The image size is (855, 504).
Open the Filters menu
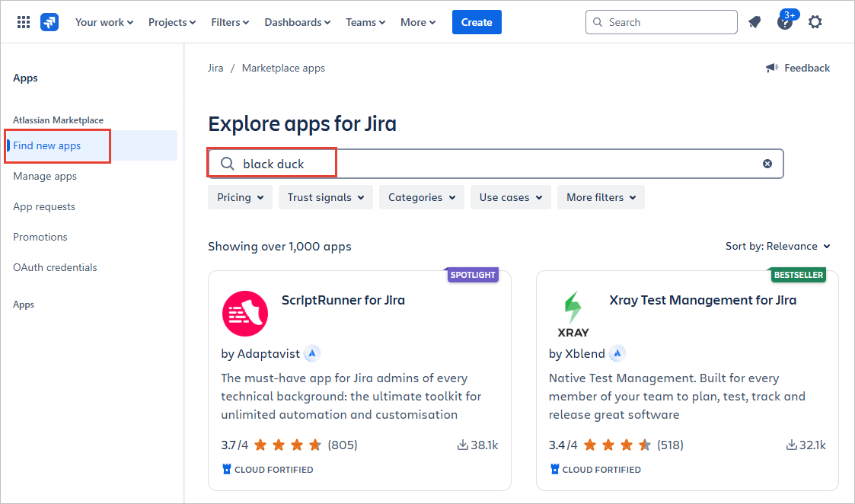pyautogui.click(x=230, y=22)
